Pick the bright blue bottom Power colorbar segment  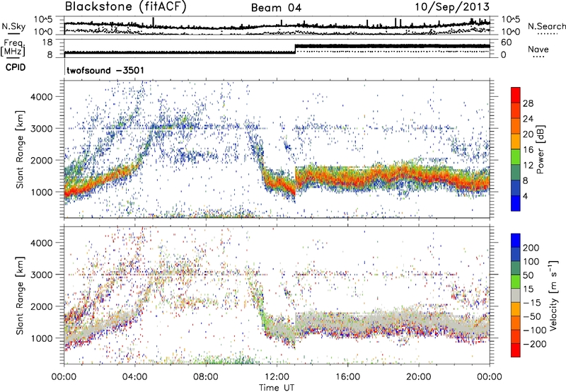[x=516, y=203]
